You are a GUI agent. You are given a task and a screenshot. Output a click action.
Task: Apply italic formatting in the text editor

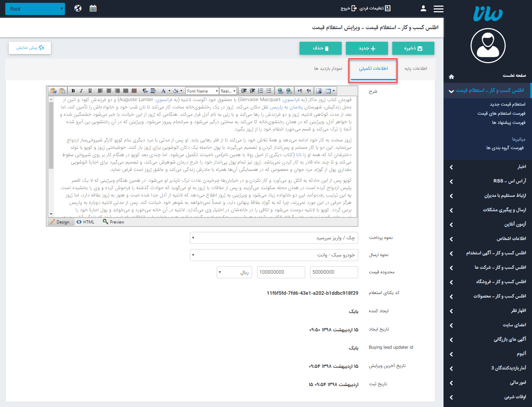[81, 91]
